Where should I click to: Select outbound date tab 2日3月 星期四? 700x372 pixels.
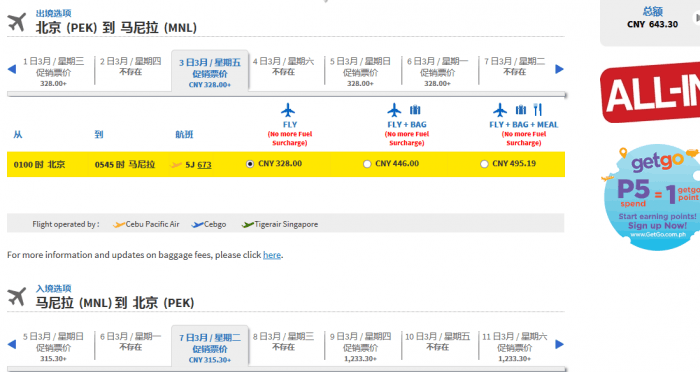point(130,67)
